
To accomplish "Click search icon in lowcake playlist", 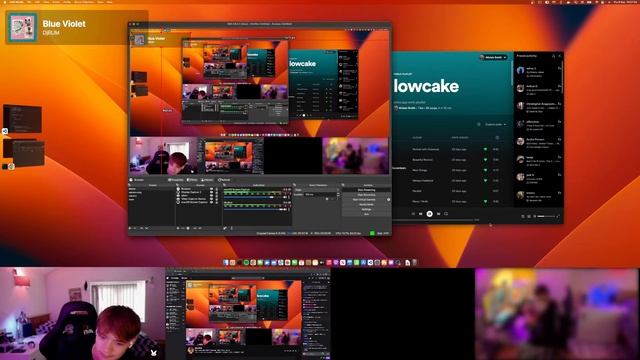I will click(478, 124).
